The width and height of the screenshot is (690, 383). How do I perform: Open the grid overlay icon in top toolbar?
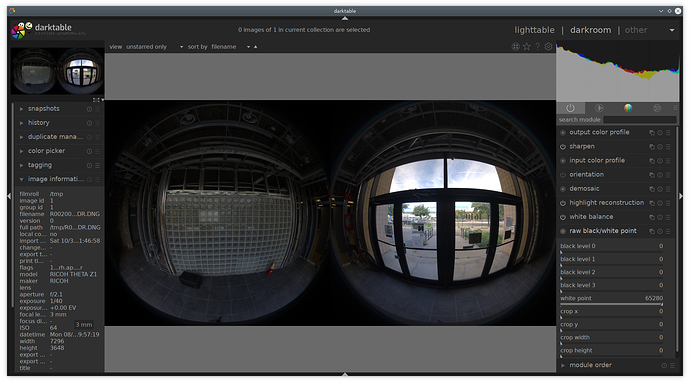pyautogui.click(x=515, y=47)
